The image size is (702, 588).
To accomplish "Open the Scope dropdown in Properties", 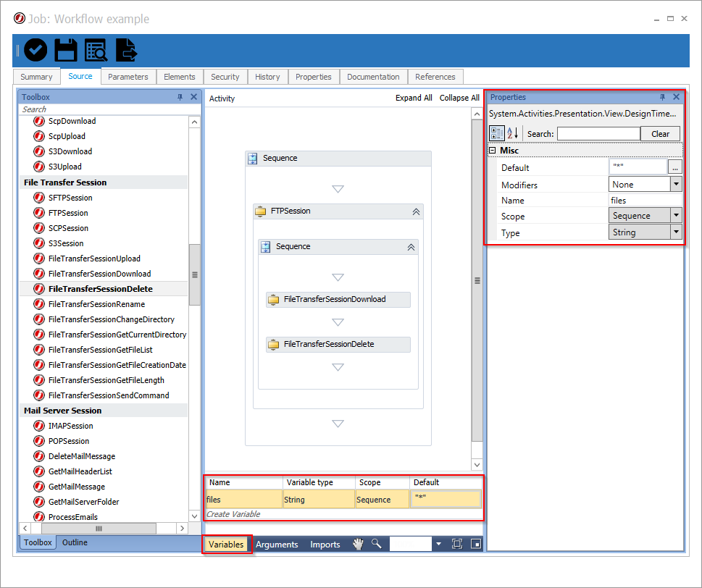I will pyautogui.click(x=676, y=216).
